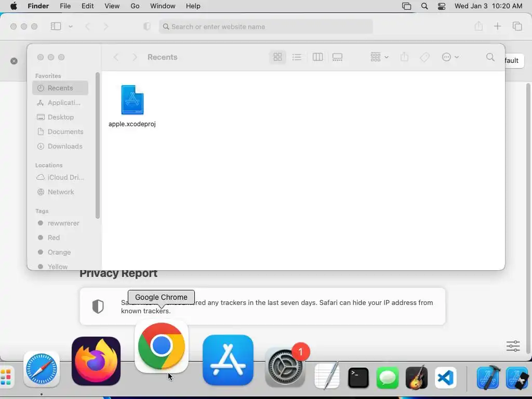Click the apple.xcodeproj file name
Screen dimensions: 532x399
click(x=132, y=124)
